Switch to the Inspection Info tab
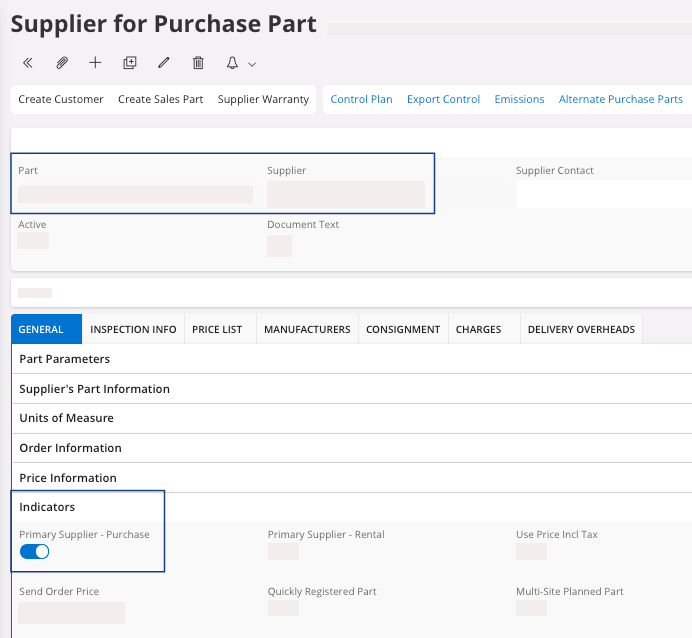The image size is (692, 638). point(133,329)
